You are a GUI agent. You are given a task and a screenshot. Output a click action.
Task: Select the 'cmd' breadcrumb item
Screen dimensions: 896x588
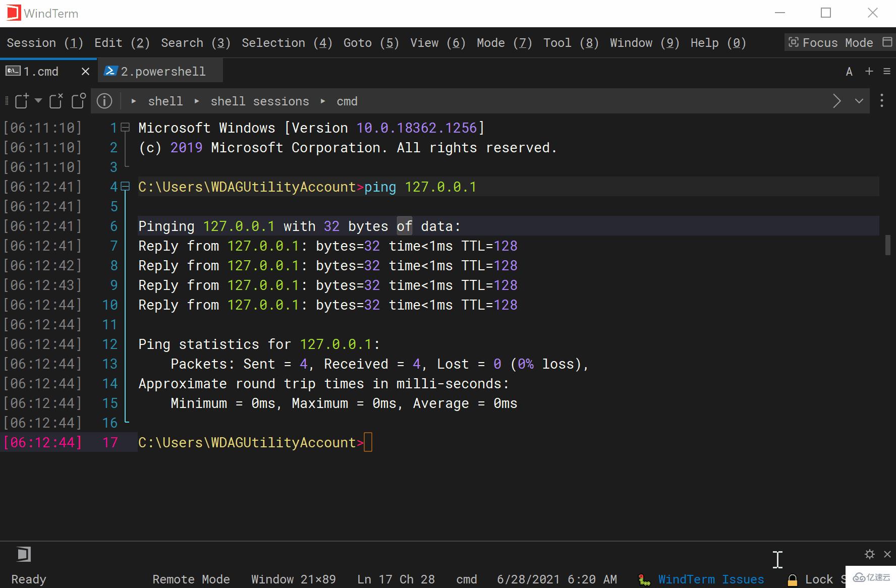coord(347,101)
